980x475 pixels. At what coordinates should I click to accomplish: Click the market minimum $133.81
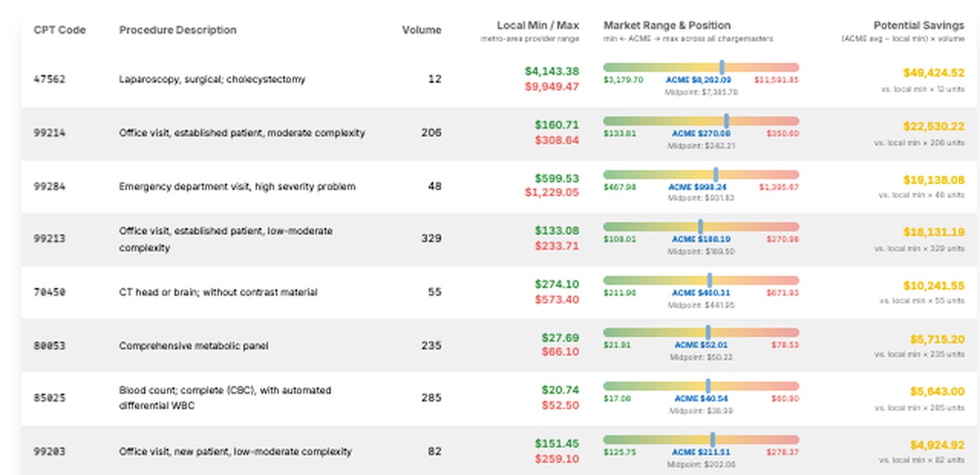[x=620, y=133]
